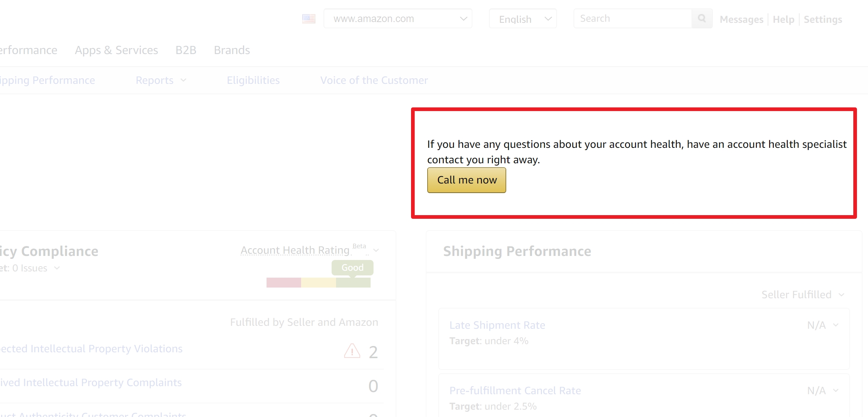Switch to the Voice of the Customer tab
Image resolution: width=868 pixels, height=417 pixels.
coord(374,80)
